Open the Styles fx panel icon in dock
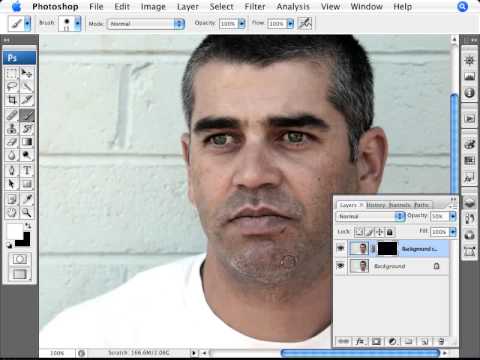Screen dimensions: 480x360 [469, 178]
